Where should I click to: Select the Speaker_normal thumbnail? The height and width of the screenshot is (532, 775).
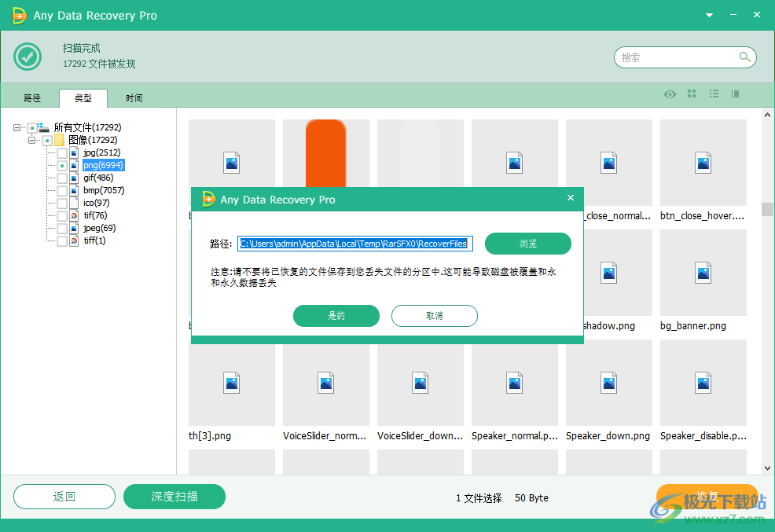[x=515, y=383]
